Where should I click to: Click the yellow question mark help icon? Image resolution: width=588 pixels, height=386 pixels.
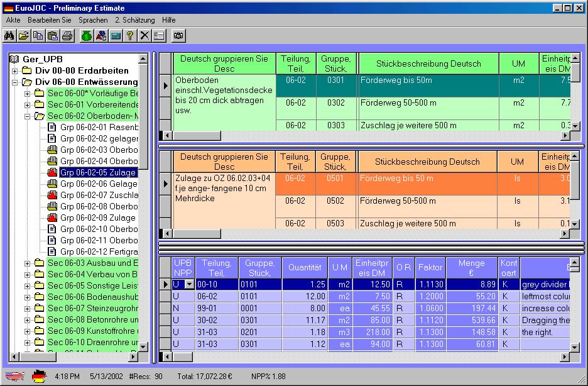pos(130,36)
